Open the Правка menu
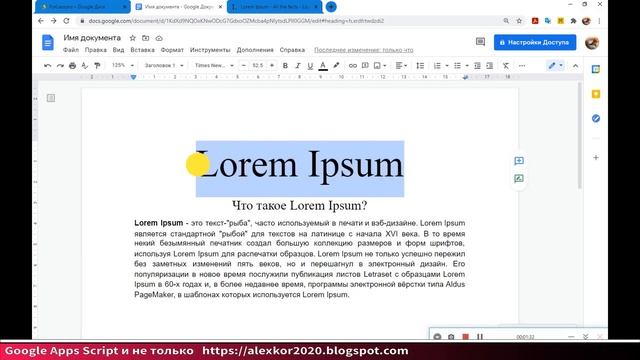The image size is (640, 360). click(x=96, y=50)
